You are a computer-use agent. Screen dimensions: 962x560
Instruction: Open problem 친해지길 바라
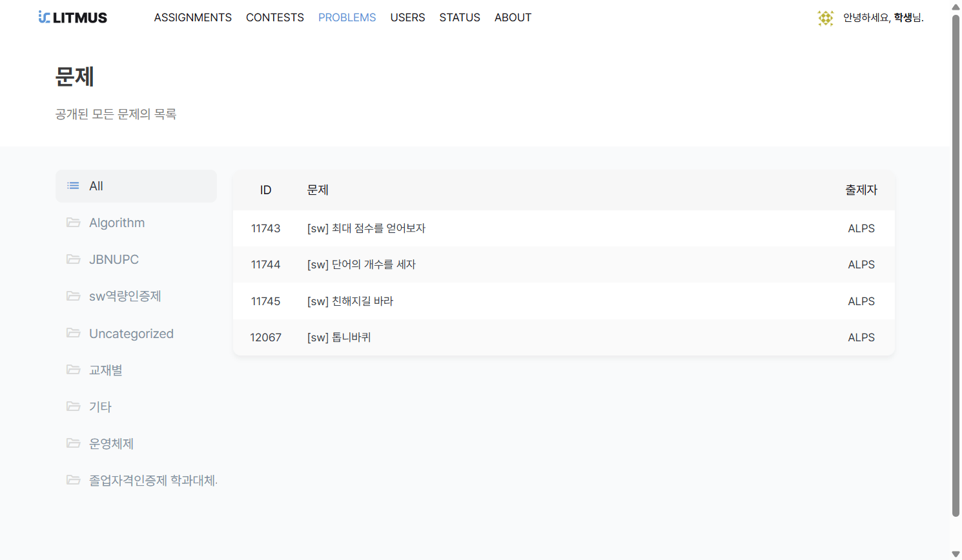point(350,301)
